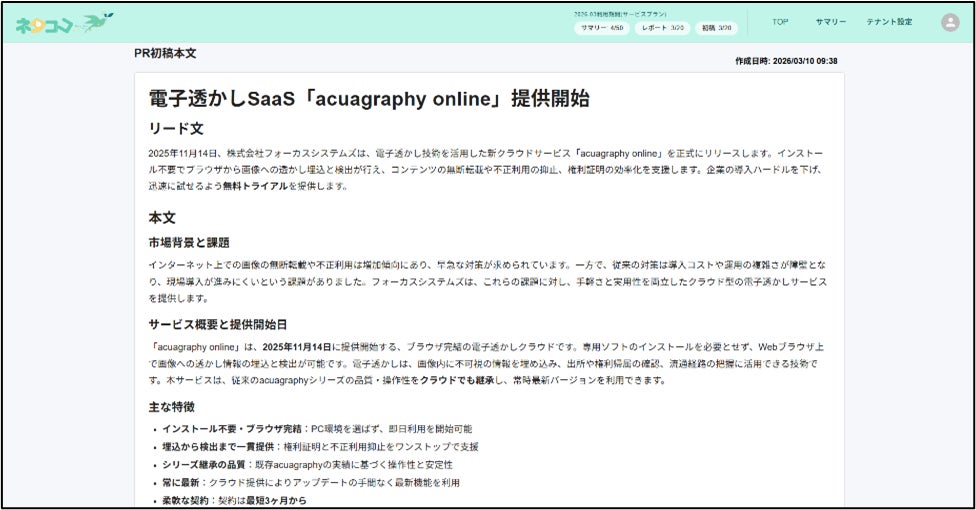Click the インストール不要・ブラウザ完結 bullet
Viewport: 976px width, 510px height.
click(317, 429)
